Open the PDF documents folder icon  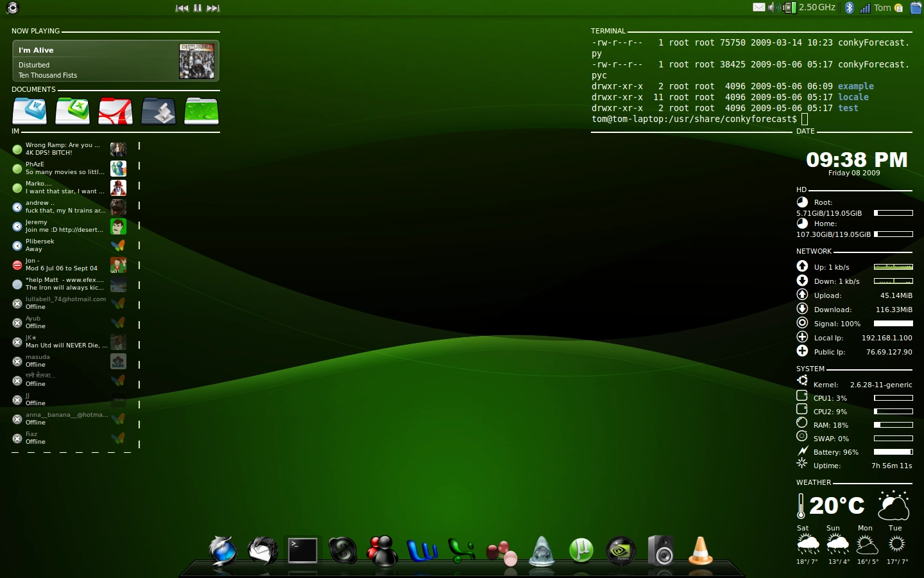point(116,111)
